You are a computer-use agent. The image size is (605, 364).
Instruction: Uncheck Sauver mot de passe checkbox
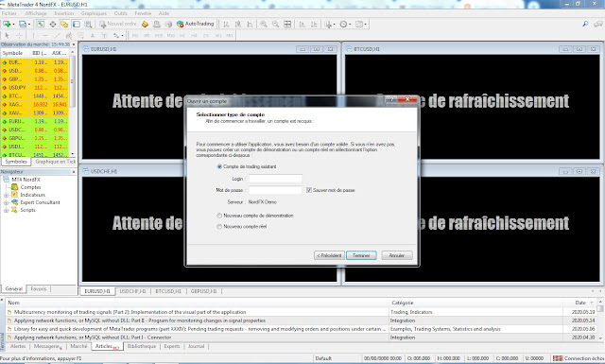[x=309, y=190]
